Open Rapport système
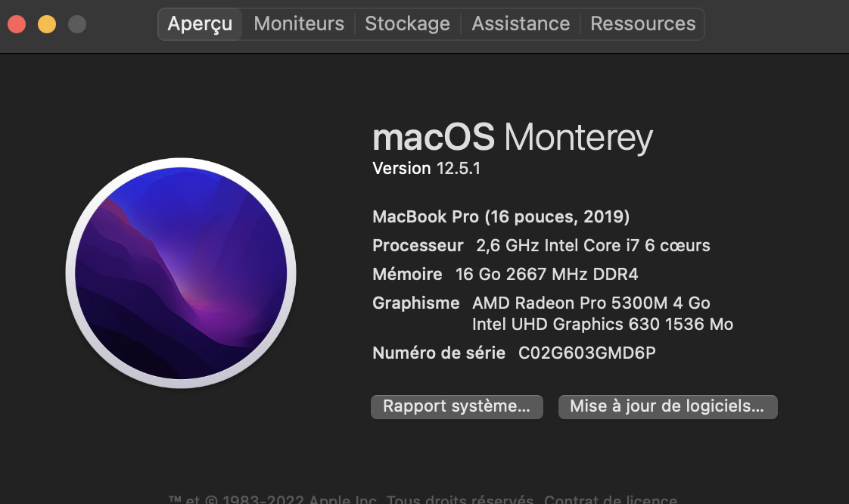The image size is (849, 504). 456,406
